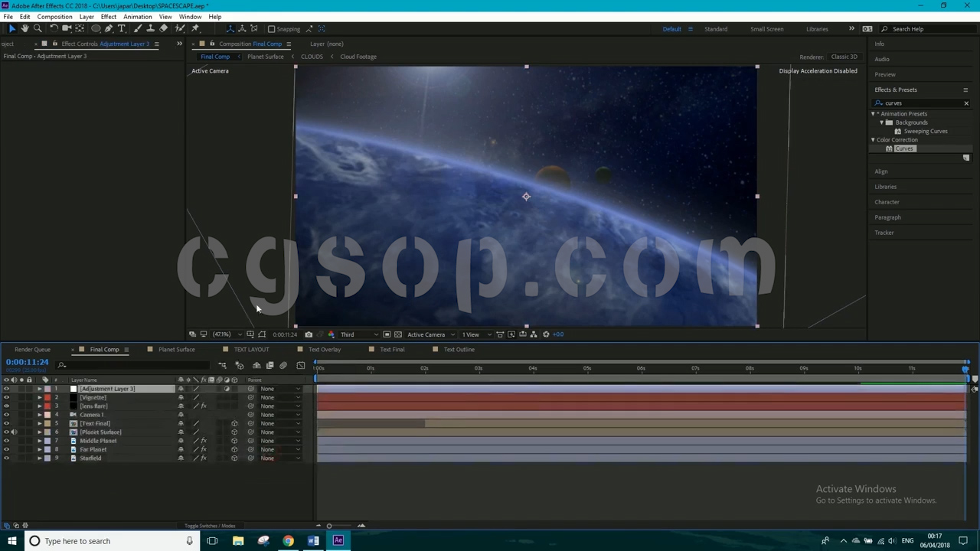
Task: Select the Clone Stamp tool
Action: (150, 28)
